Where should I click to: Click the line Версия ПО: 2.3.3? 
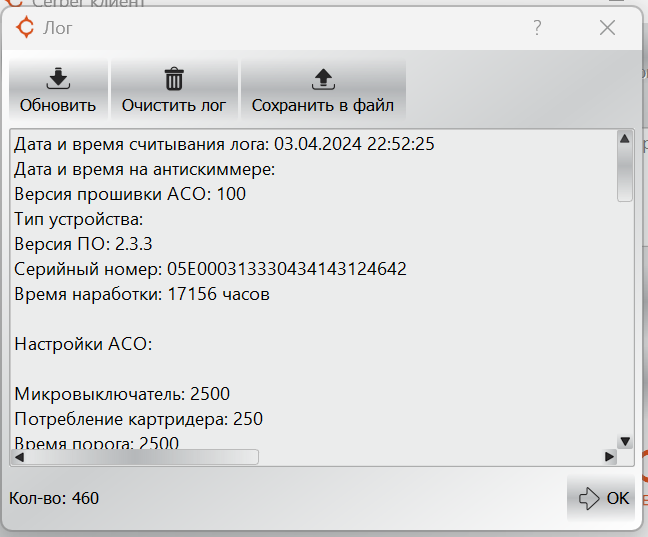tap(83, 244)
